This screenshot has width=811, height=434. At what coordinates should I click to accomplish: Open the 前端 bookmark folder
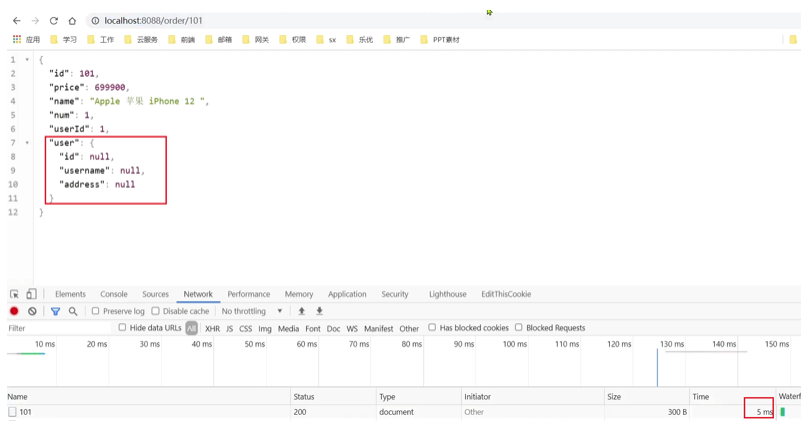tap(182, 39)
